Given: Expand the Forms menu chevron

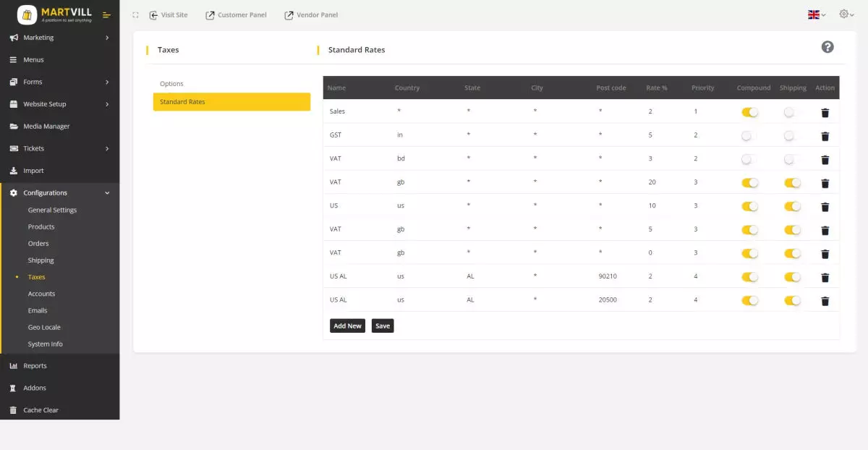Looking at the screenshot, I should (107, 82).
